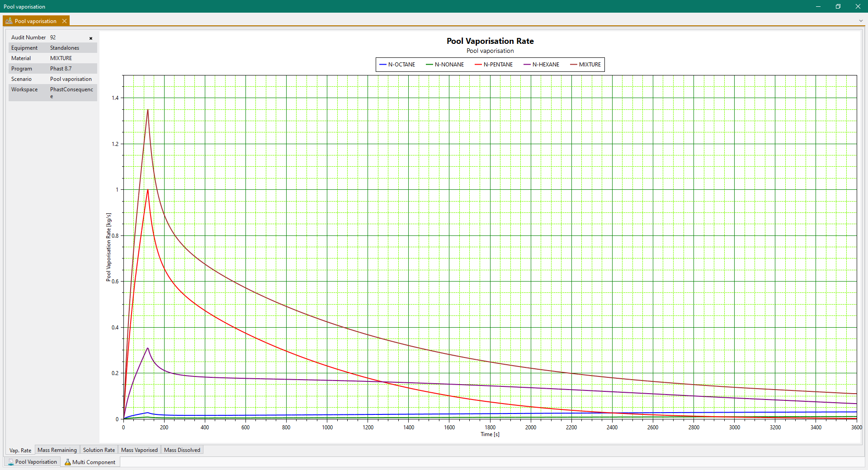Close the Pool vaporisation document tab
The height and width of the screenshot is (470, 868).
(64, 21)
